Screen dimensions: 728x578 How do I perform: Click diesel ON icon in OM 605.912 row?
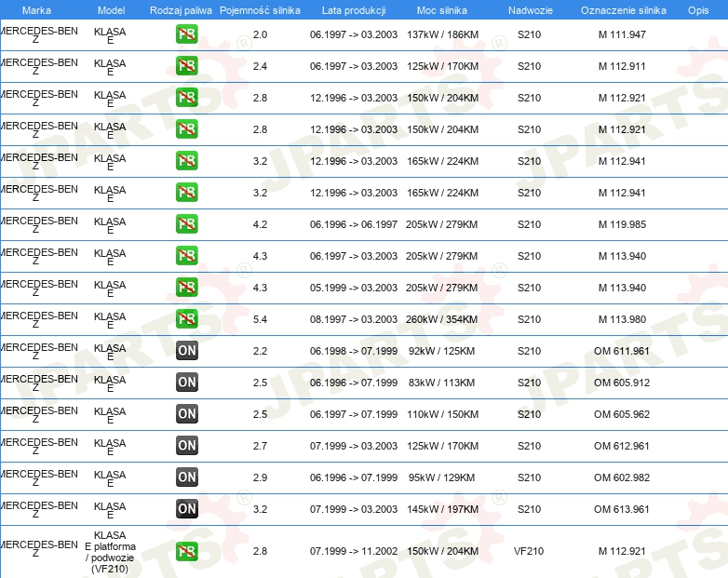(186, 383)
